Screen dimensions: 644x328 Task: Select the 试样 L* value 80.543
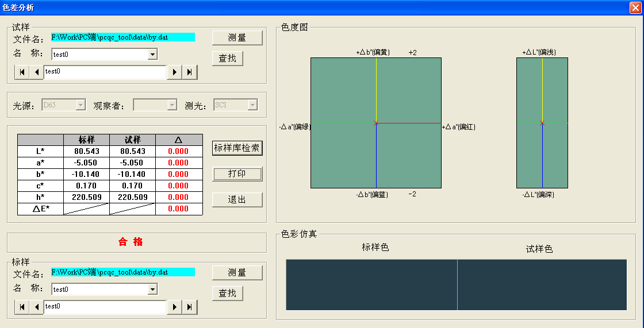(133, 151)
